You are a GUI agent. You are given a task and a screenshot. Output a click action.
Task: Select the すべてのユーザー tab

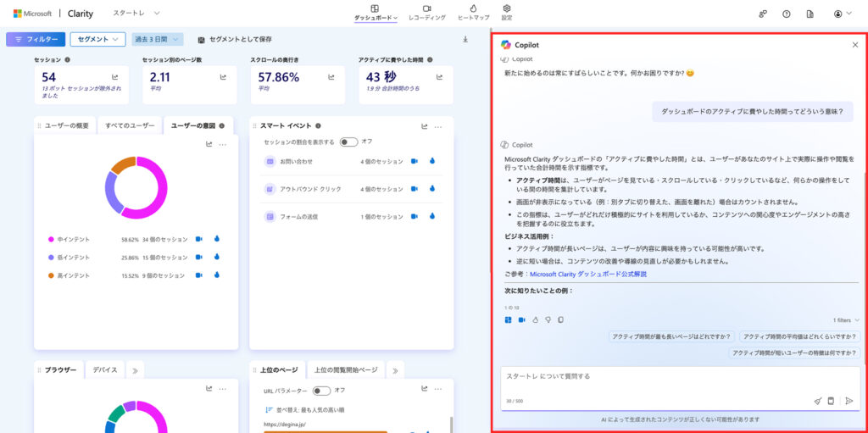point(130,126)
